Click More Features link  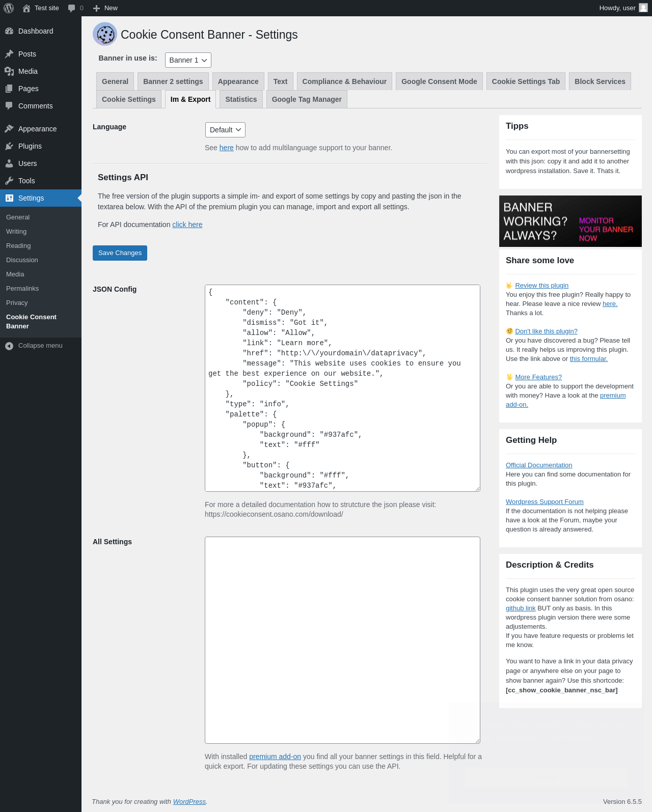pos(538,377)
